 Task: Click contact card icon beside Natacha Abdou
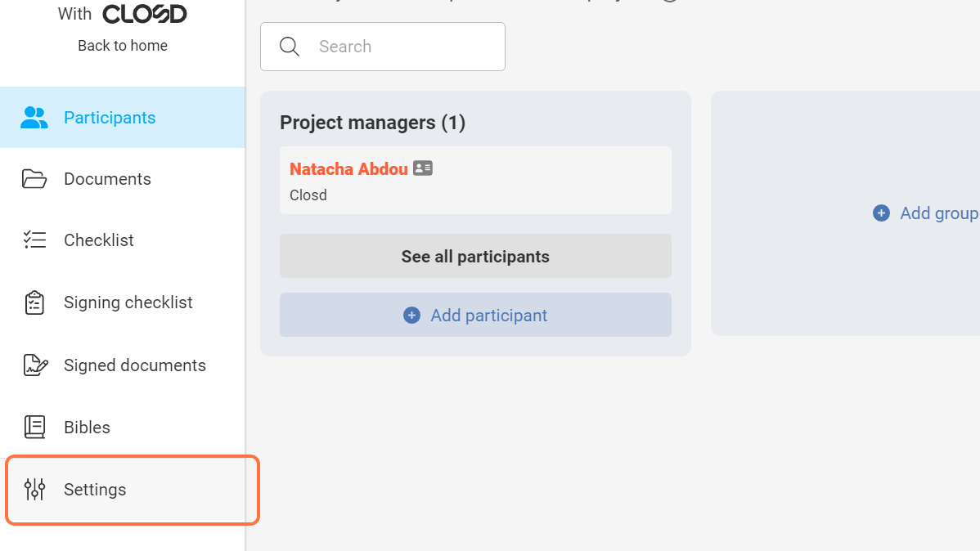click(x=423, y=168)
